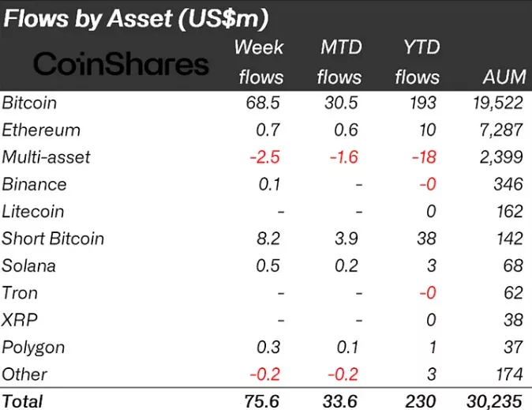Viewport: 532px width, 410px height.
Task: Select the Solana row label
Action: click(x=29, y=265)
